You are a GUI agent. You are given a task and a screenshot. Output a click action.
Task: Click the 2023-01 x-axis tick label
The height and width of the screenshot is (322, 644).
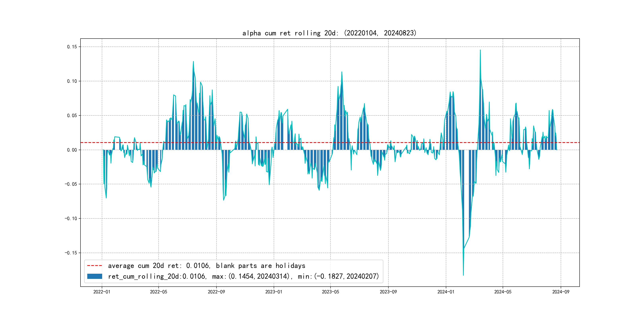point(274,292)
